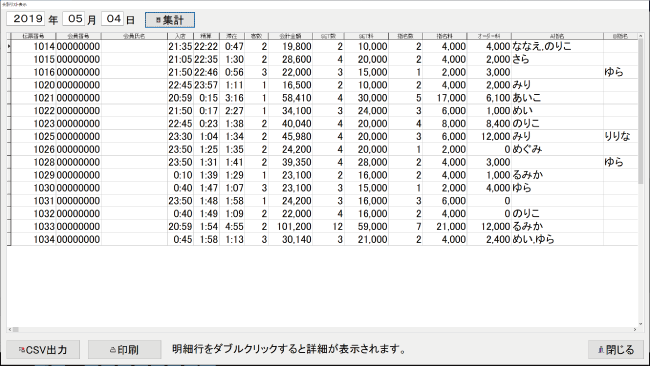Select slip number 1030 cell

(x=33, y=188)
